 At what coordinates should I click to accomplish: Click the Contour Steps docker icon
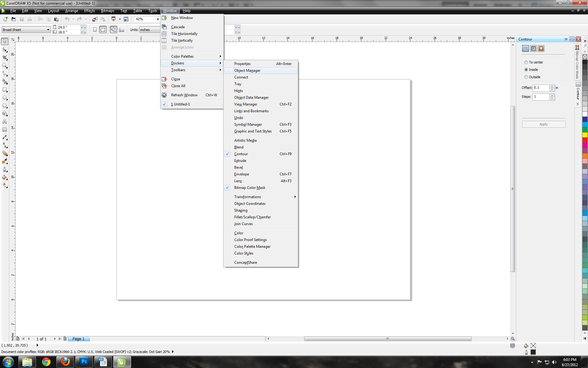point(526,48)
